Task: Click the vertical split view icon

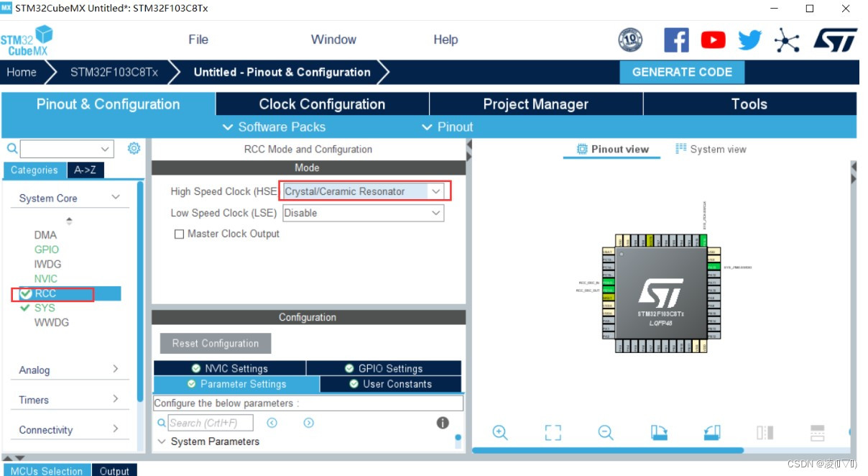Action: [765, 432]
